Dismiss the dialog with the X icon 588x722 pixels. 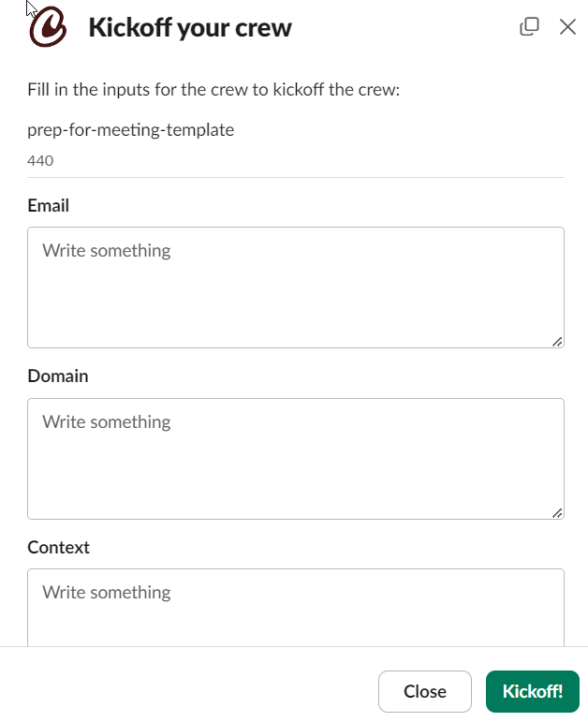click(567, 26)
